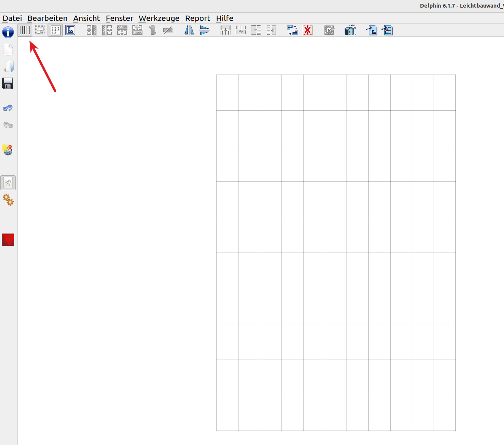This screenshot has width=504, height=445.
Task: Open the Werkzeuge menu
Action: click(159, 18)
